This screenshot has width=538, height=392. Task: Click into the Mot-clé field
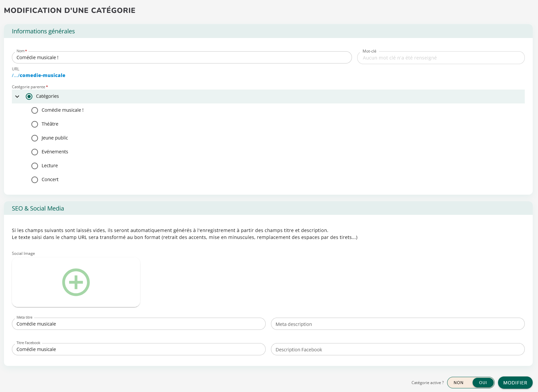click(x=441, y=58)
